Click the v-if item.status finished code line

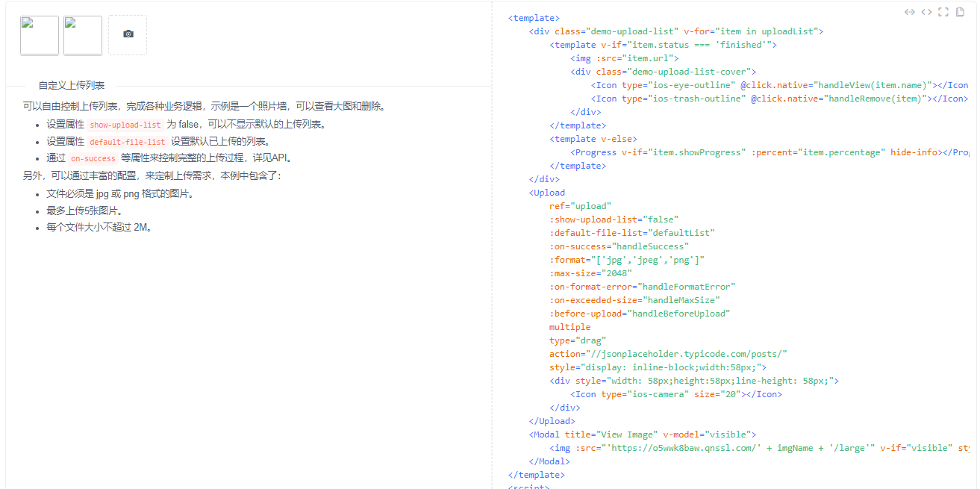coord(664,45)
